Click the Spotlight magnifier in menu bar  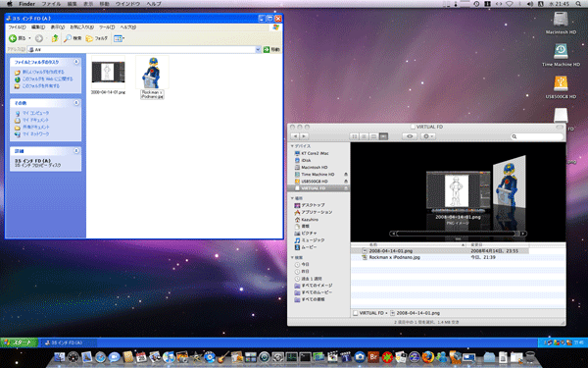579,4
